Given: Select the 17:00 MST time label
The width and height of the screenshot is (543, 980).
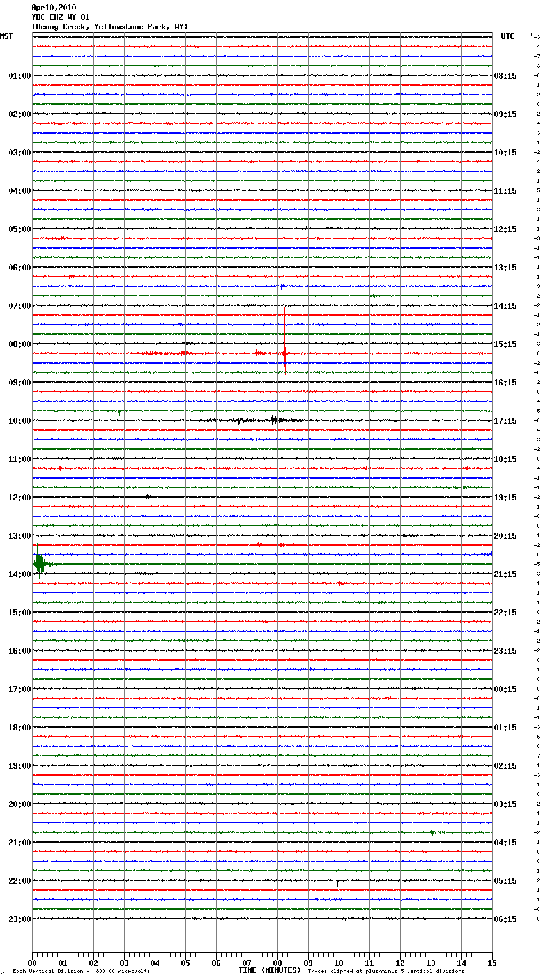Looking at the screenshot, I should [20, 689].
